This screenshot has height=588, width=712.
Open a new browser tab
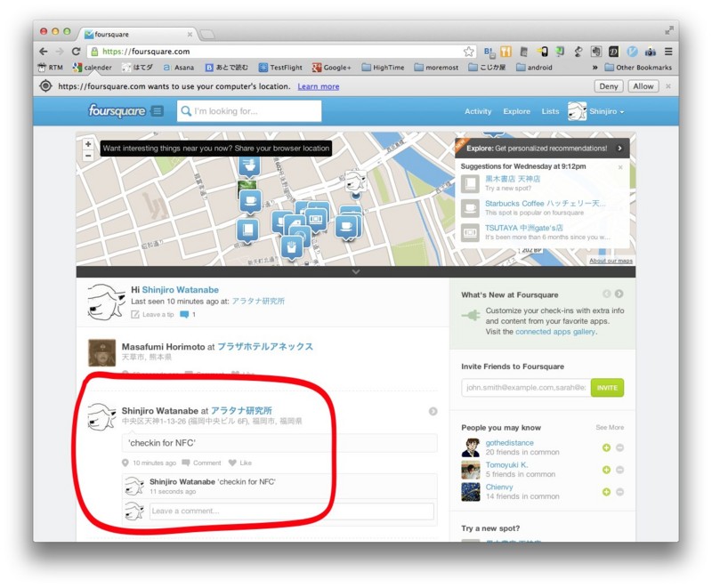(x=207, y=34)
